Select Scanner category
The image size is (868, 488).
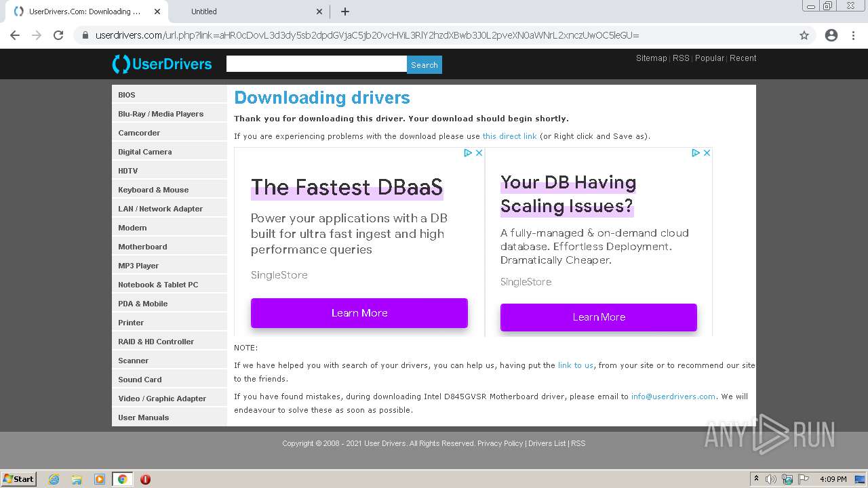(170, 361)
